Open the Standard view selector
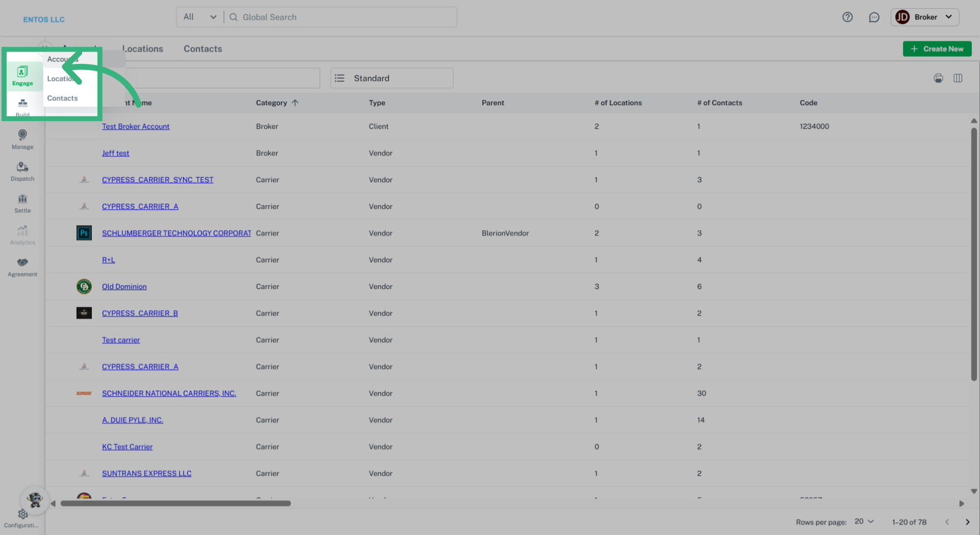The height and width of the screenshot is (535, 980). [391, 78]
